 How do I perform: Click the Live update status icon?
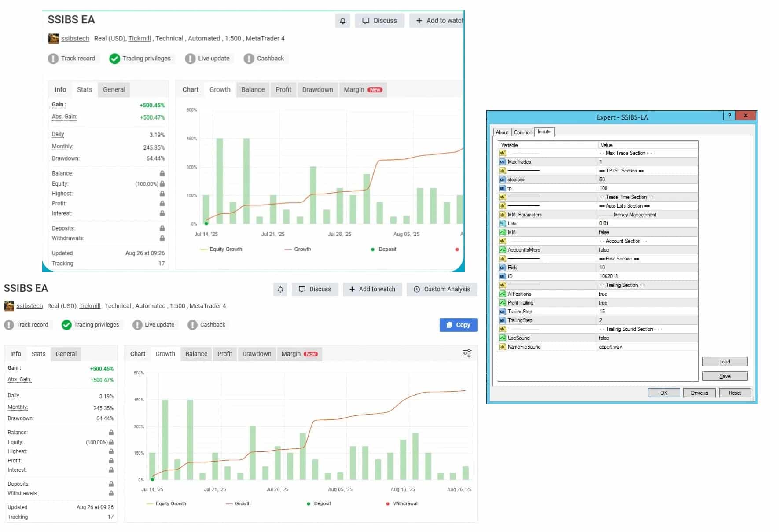[x=137, y=325]
